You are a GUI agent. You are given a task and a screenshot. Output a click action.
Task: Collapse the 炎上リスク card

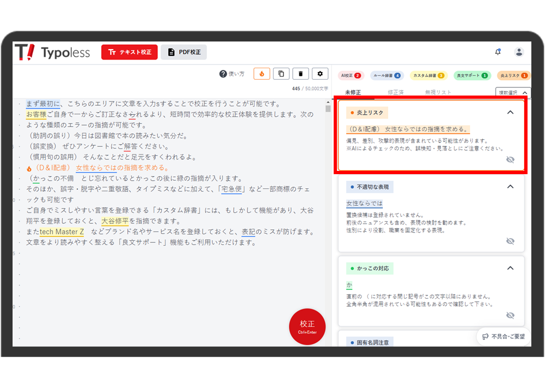(510, 112)
